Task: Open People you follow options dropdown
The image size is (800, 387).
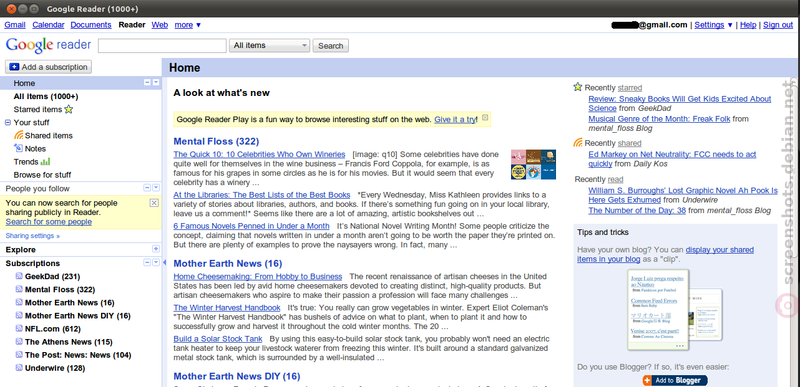Action: click(156, 188)
